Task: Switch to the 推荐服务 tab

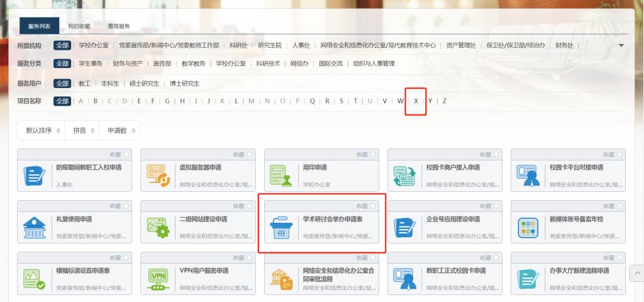Action: click(119, 26)
